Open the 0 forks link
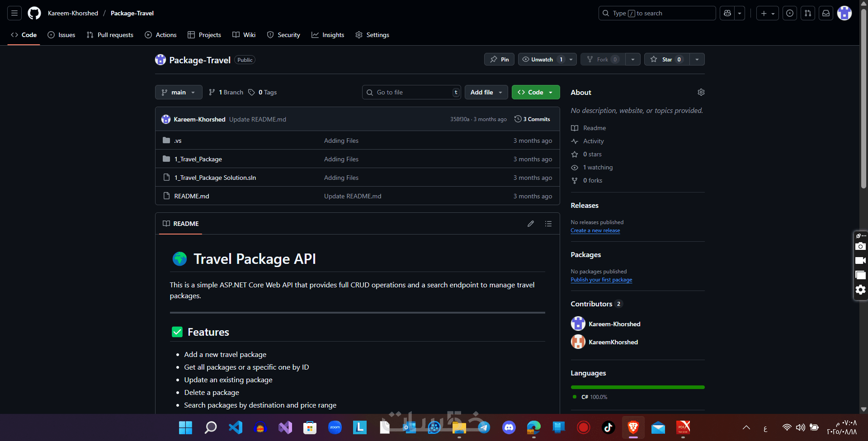Image resolution: width=868 pixels, height=441 pixels. [x=593, y=180]
